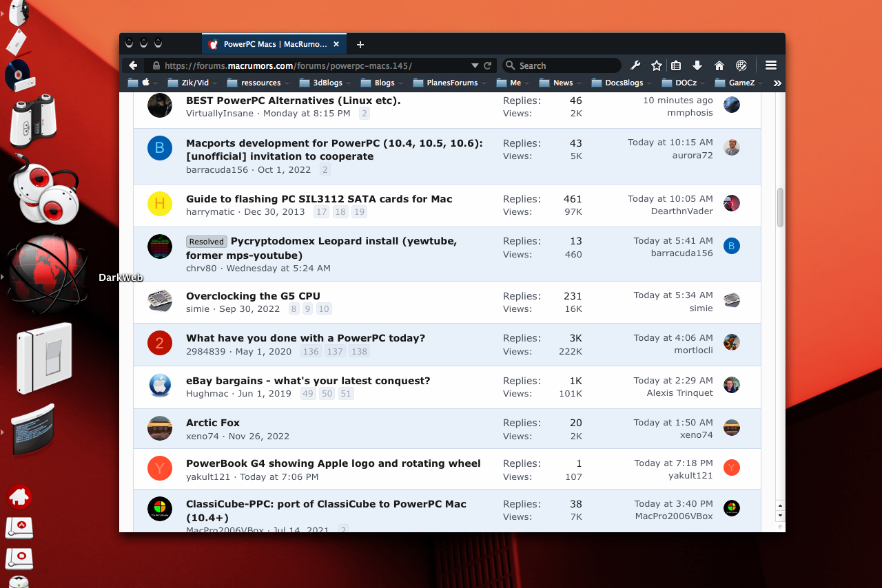The height and width of the screenshot is (588, 882).
Task: Focus the browser Search field
Action: point(562,65)
